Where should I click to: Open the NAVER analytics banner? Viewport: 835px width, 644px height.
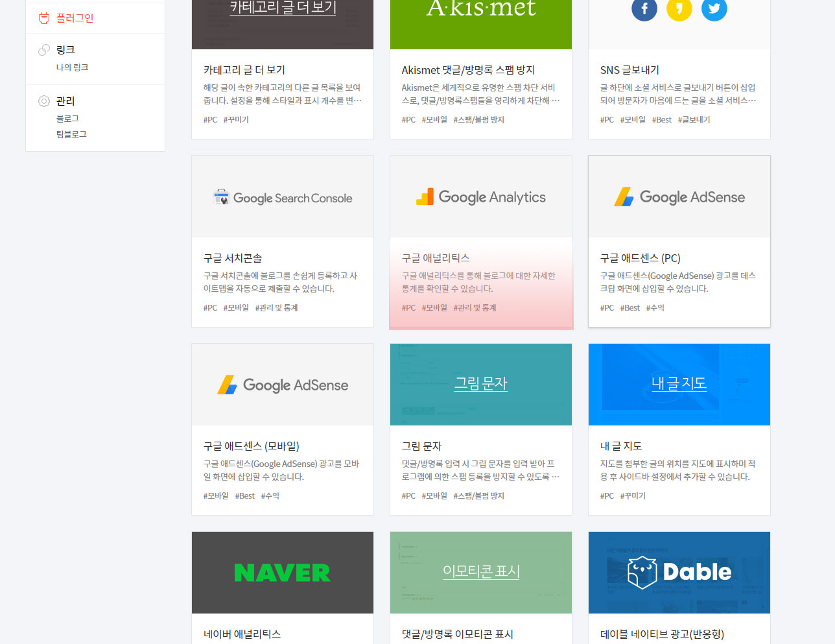[x=283, y=573]
